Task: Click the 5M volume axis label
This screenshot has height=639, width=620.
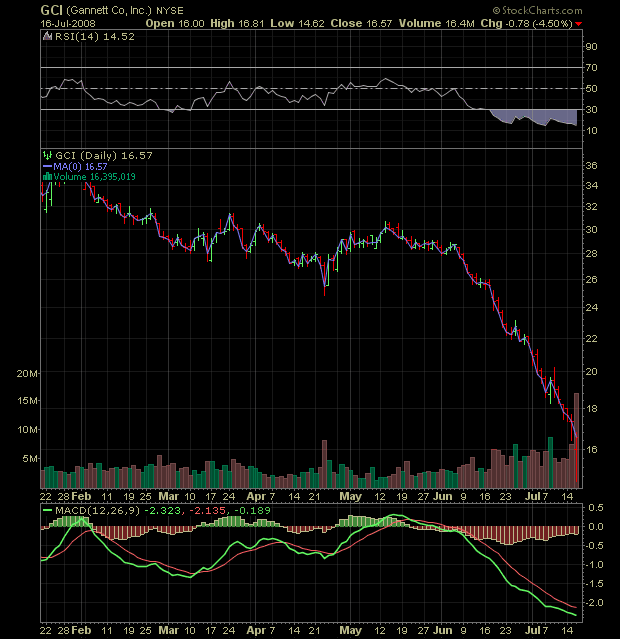Action: click(x=30, y=458)
